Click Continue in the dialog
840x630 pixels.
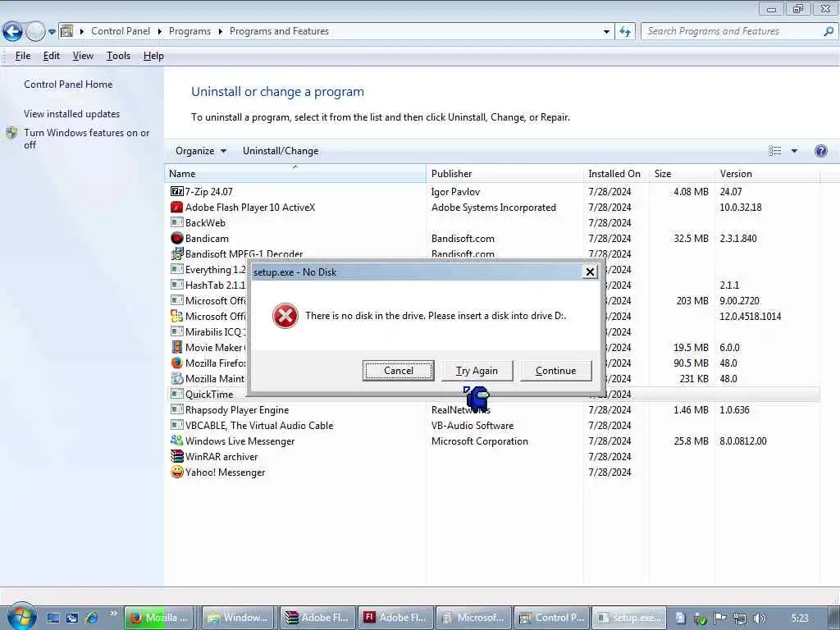tap(555, 371)
